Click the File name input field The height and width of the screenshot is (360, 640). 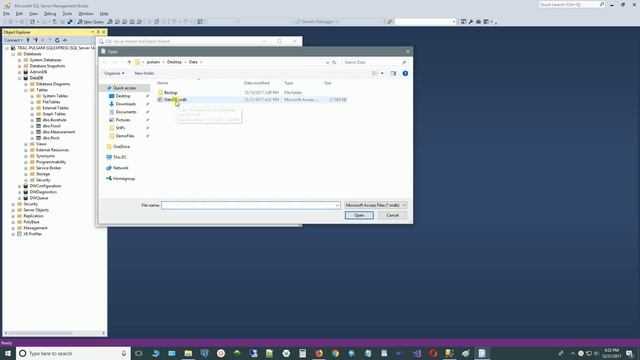(250, 205)
